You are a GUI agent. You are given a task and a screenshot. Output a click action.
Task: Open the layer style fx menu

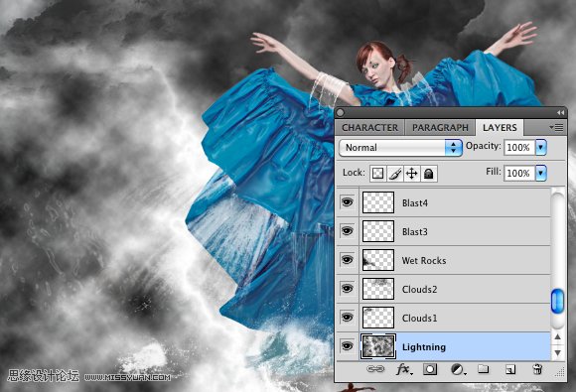[x=404, y=369]
